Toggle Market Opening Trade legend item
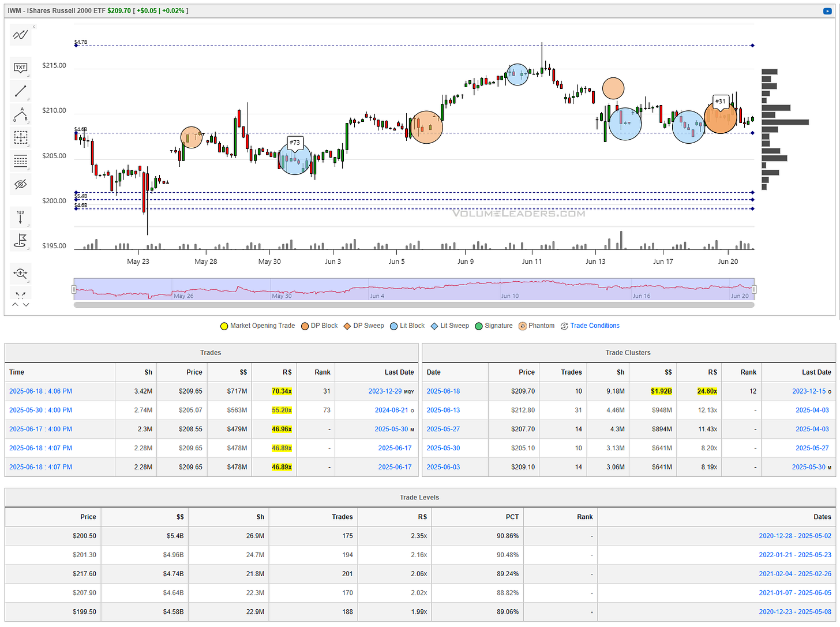 click(x=257, y=326)
